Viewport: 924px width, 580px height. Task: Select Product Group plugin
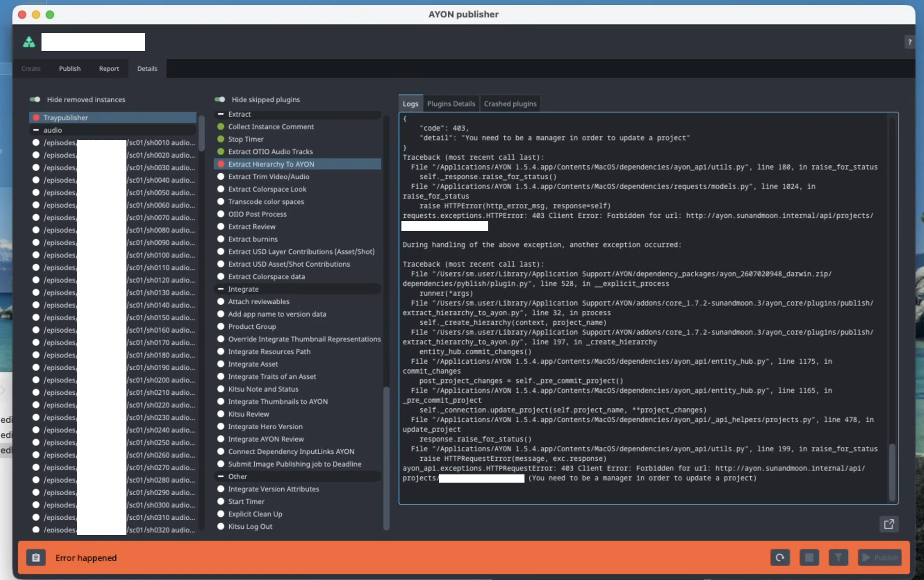pos(297,326)
